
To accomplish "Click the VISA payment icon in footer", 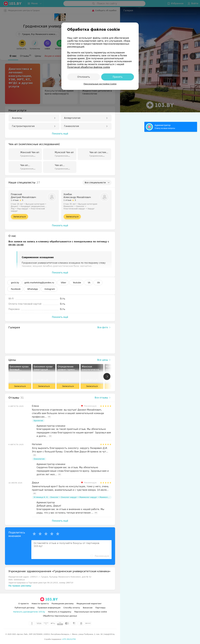I will 39,623.
